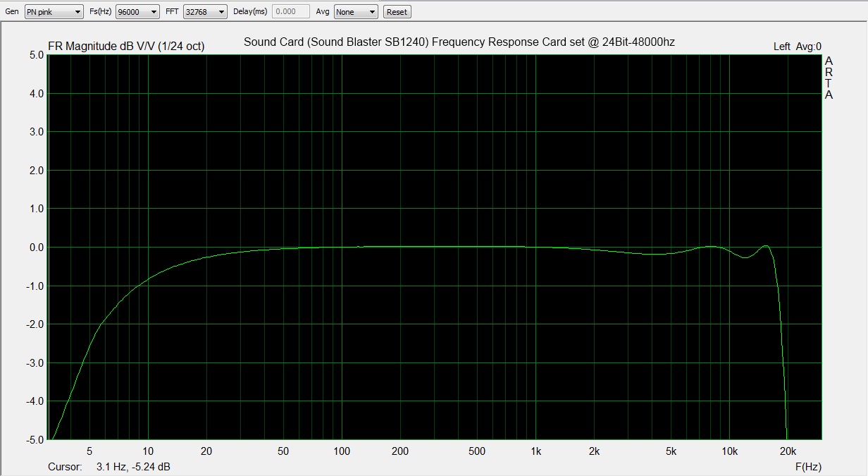Click the FR Magnitude dB V/V label
This screenshot has width=868, height=476.
126,47
